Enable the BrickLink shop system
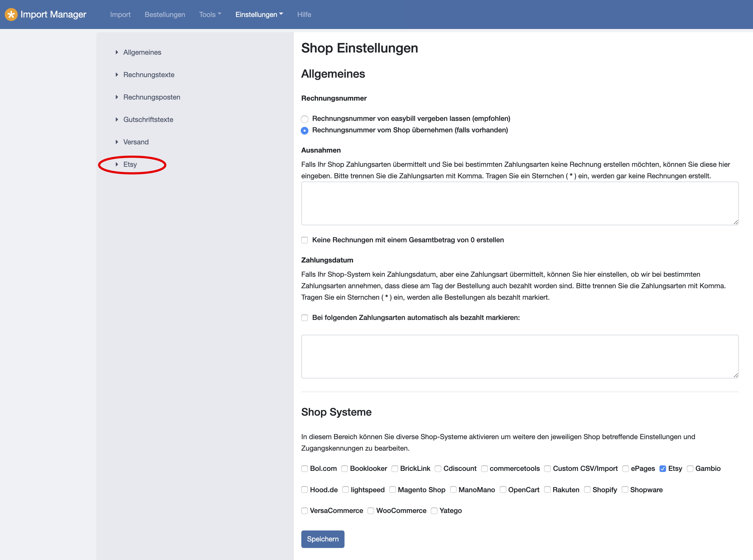 click(395, 469)
